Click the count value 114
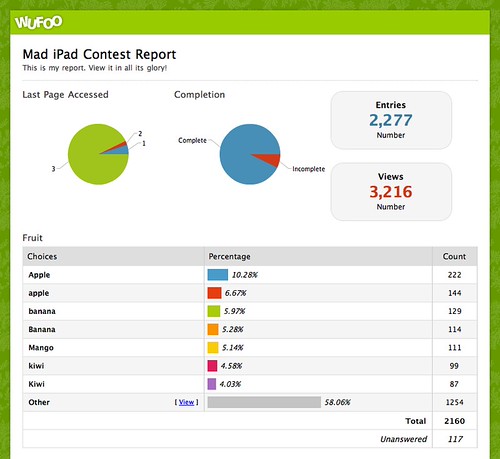 tap(454, 329)
